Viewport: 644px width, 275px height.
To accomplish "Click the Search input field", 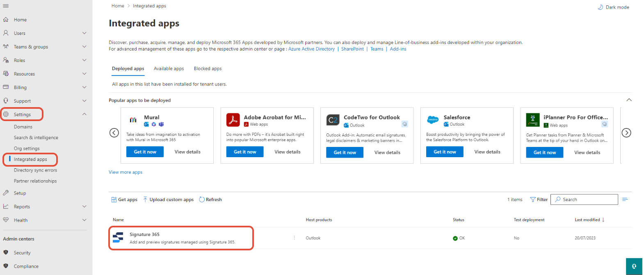I will tap(584, 199).
